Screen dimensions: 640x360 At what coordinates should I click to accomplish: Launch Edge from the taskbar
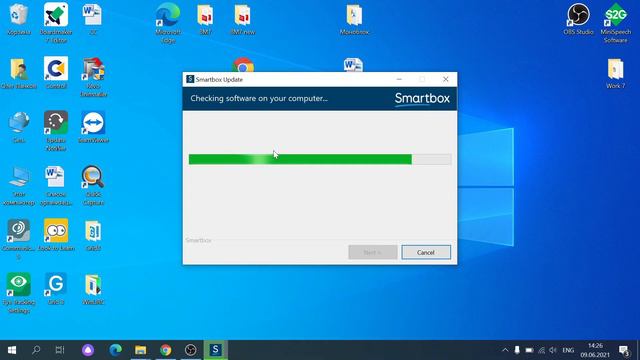116,350
